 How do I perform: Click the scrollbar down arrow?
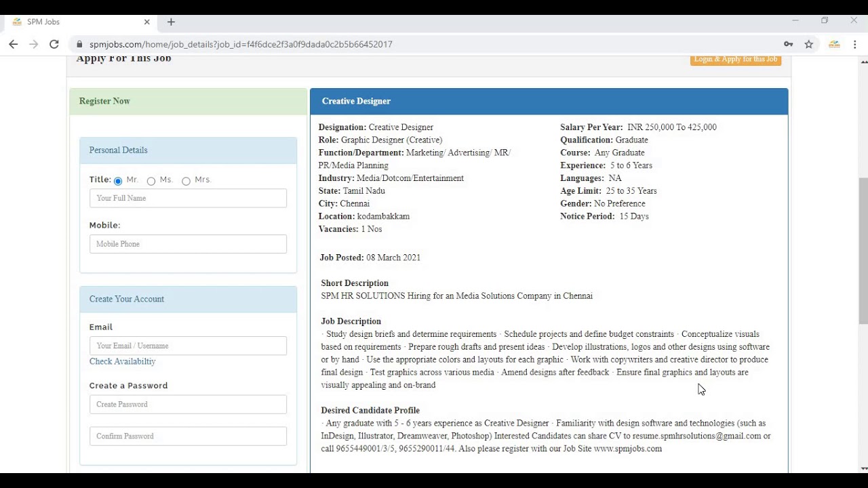point(863,468)
